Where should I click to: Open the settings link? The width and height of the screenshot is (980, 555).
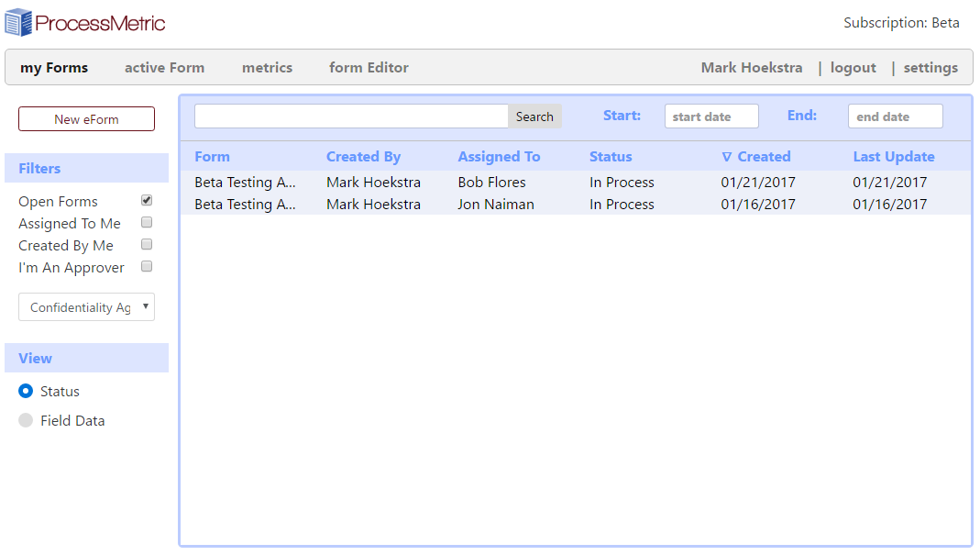(930, 67)
